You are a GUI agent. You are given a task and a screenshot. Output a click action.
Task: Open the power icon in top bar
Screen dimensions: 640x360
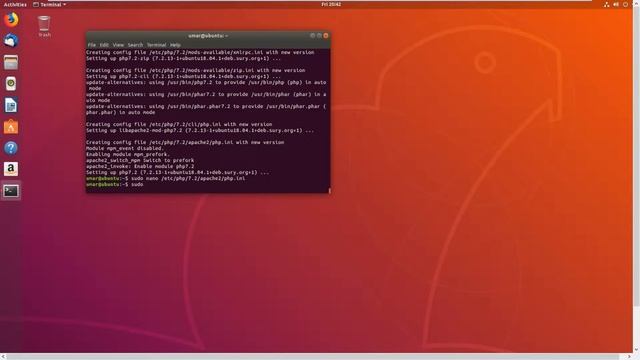[x=625, y=4]
